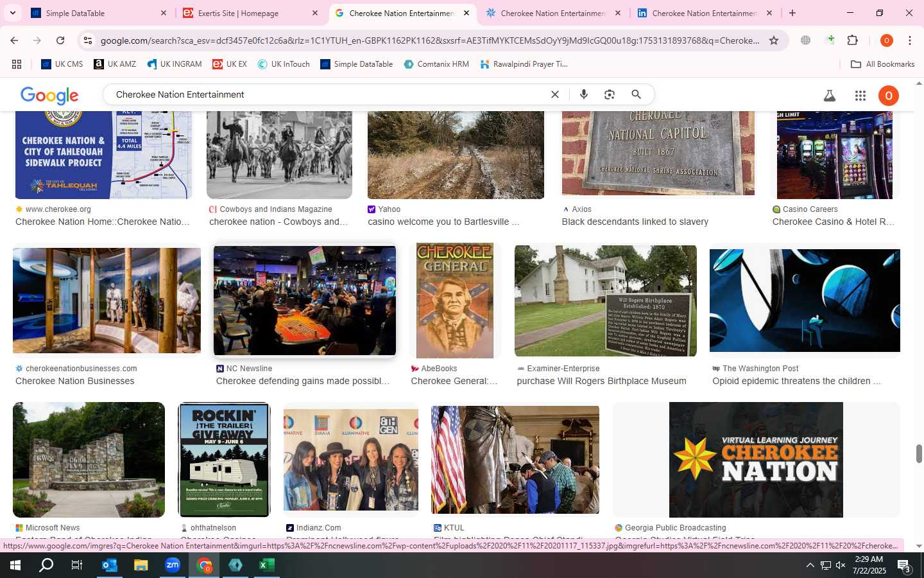This screenshot has height=578, width=924.
Task: Open the All Bookmarks folder
Action: pos(882,64)
